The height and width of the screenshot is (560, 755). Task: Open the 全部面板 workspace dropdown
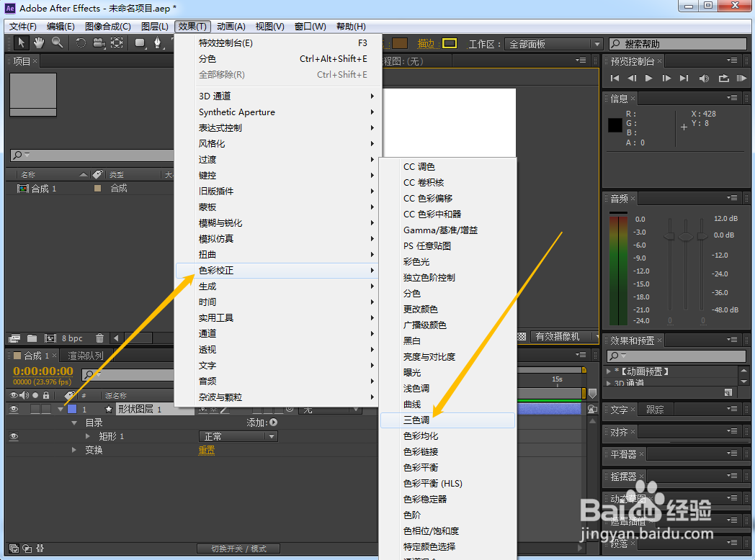pos(554,44)
